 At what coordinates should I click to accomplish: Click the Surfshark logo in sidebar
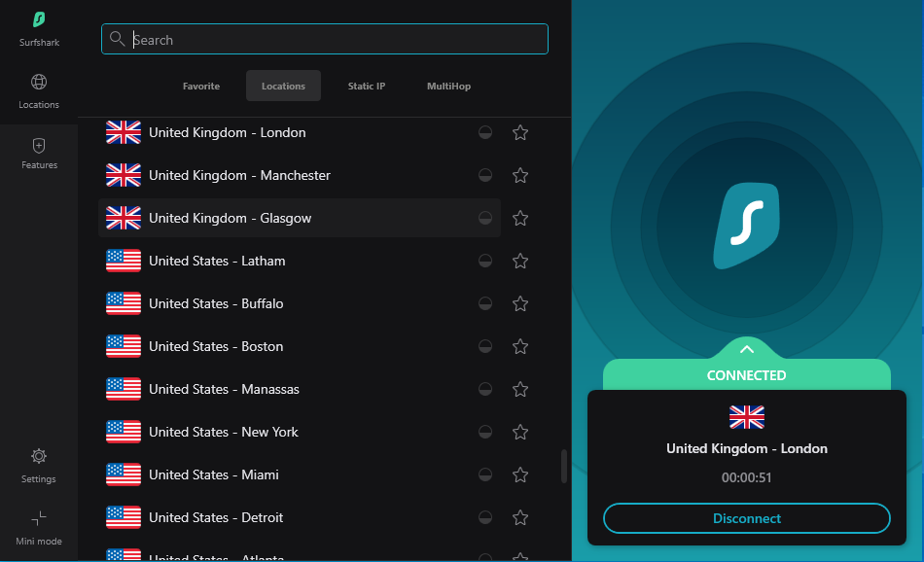point(39,20)
